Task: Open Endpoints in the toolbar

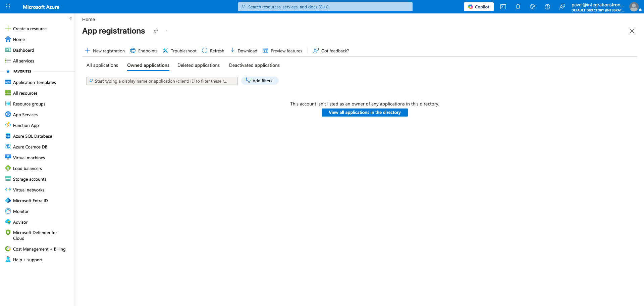Action: pos(144,51)
